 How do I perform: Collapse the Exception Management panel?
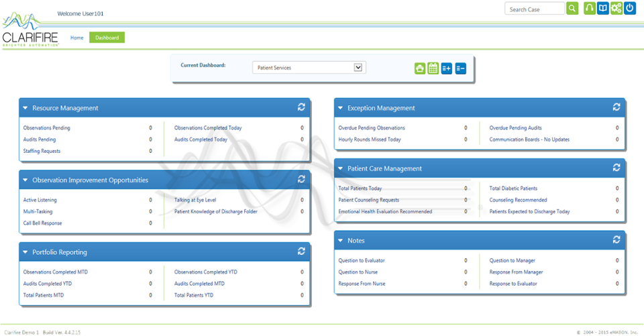(341, 108)
